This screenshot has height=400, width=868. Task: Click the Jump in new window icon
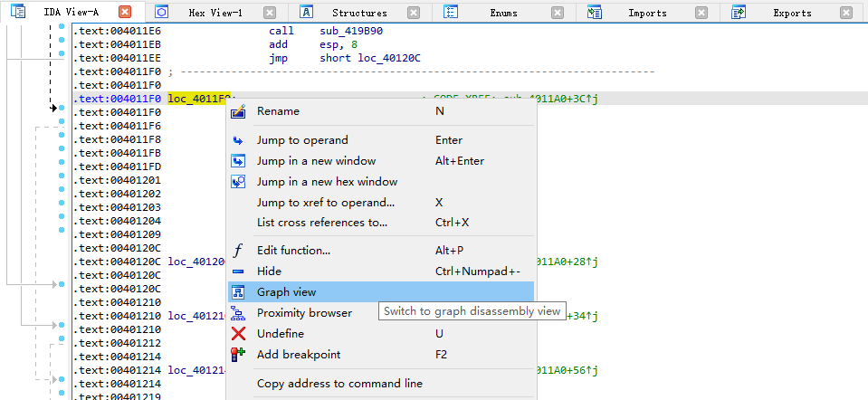(238, 161)
